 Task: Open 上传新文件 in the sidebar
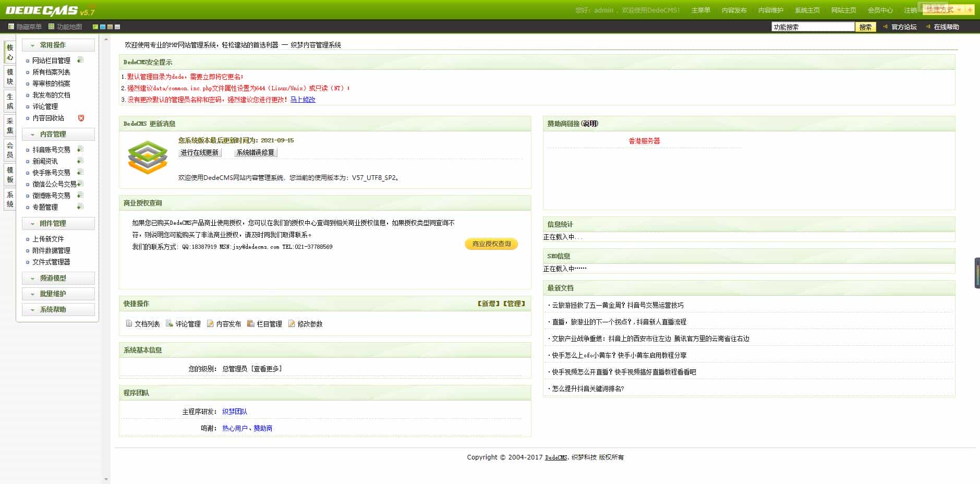point(48,239)
